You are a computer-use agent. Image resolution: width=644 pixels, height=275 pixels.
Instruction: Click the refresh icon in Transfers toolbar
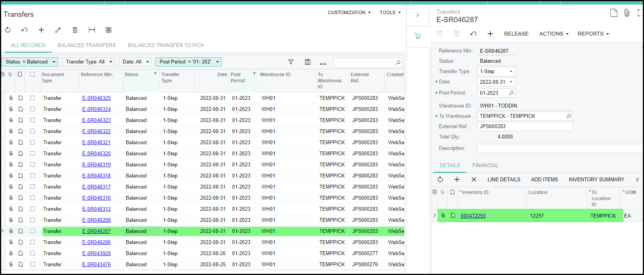(8, 30)
